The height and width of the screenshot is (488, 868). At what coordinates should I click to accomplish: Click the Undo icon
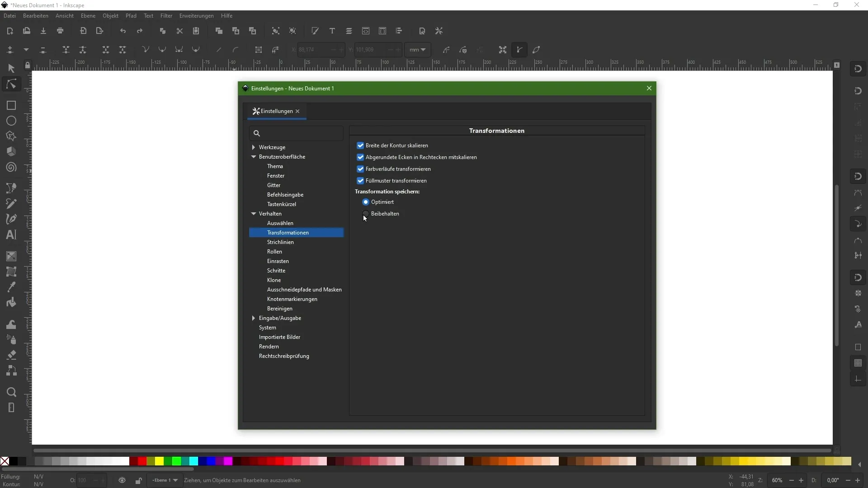(123, 31)
